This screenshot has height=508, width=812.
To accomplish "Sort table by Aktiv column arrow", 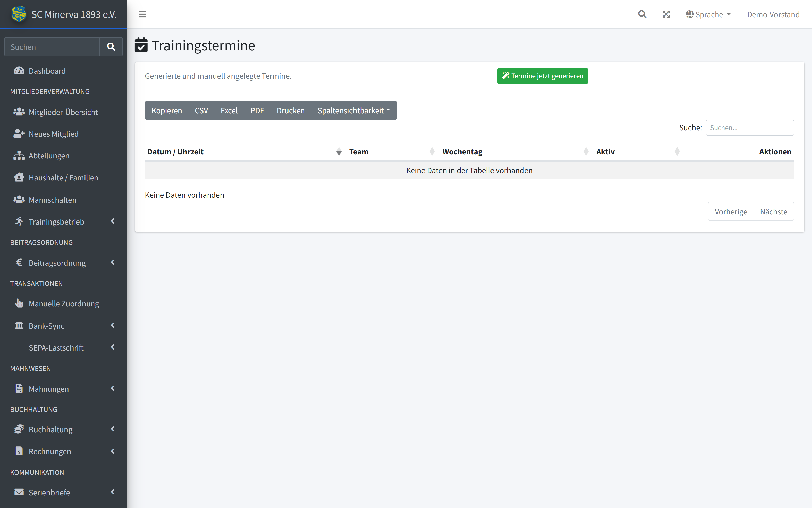I will coord(677,152).
